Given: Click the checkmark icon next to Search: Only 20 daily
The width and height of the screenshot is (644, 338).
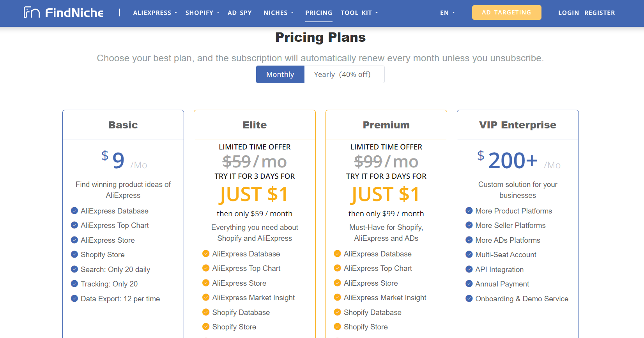Looking at the screenshot, I should point(74,269).
